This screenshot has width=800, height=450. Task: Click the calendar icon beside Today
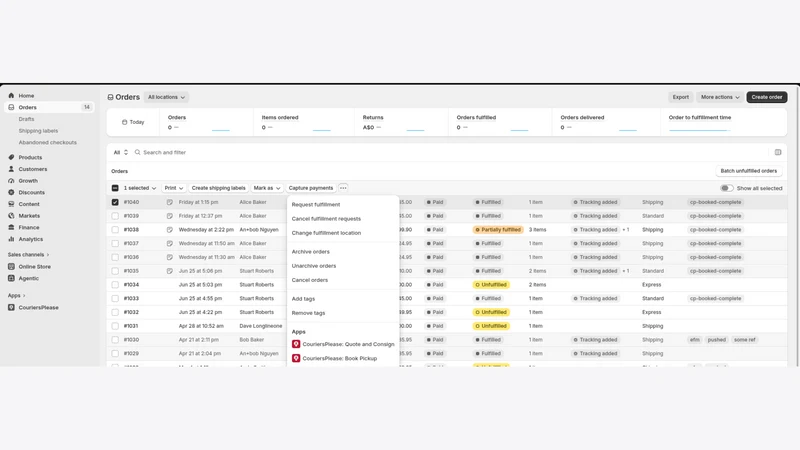tap(124, 122)
